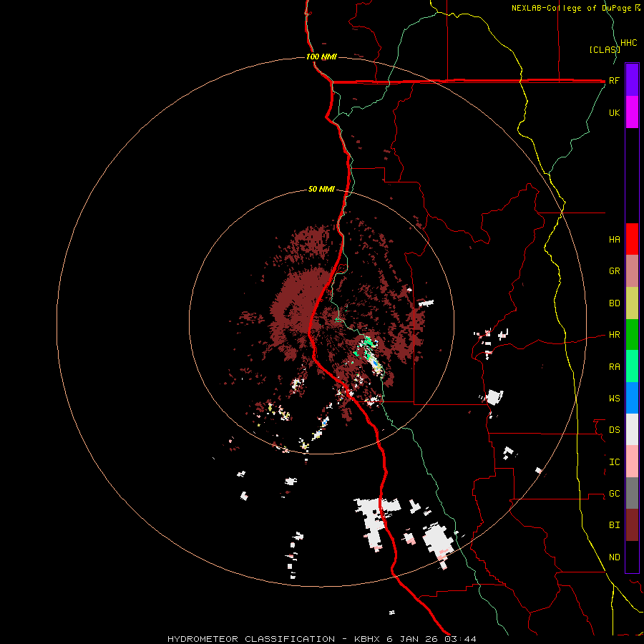The width and height of the screenshot is (644, 644).
Task: Click the RA legend label
Action: pyautogui.click(x=614, y=367)
